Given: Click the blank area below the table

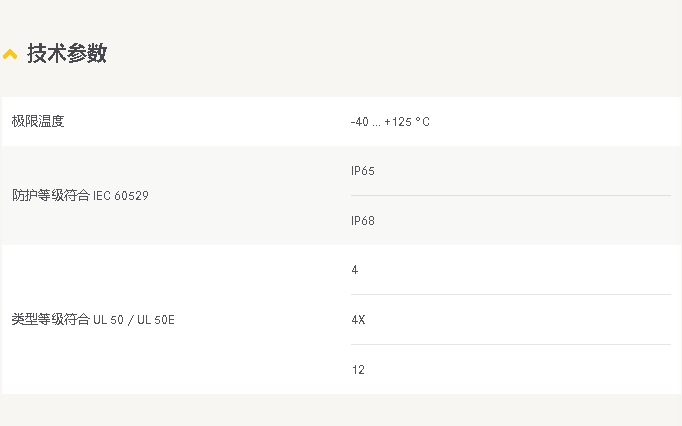Looking at the screenshot, I should point(341,410).
